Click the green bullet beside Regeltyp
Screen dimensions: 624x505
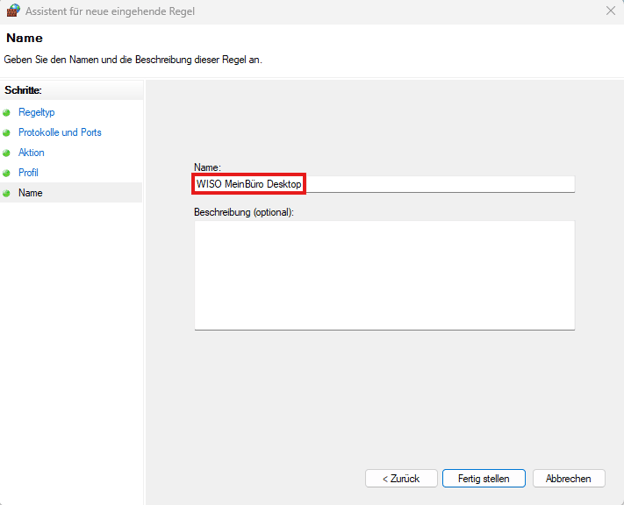click(x=7, y=113)
